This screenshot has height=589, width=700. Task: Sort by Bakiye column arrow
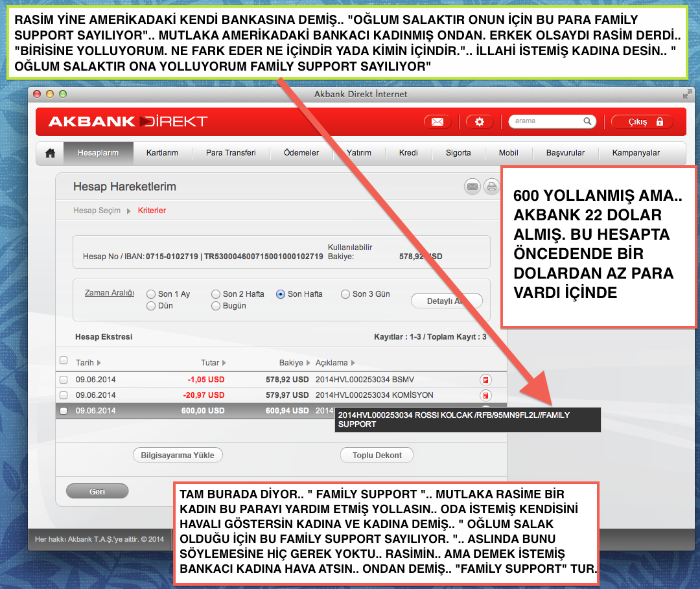point(308,363)
